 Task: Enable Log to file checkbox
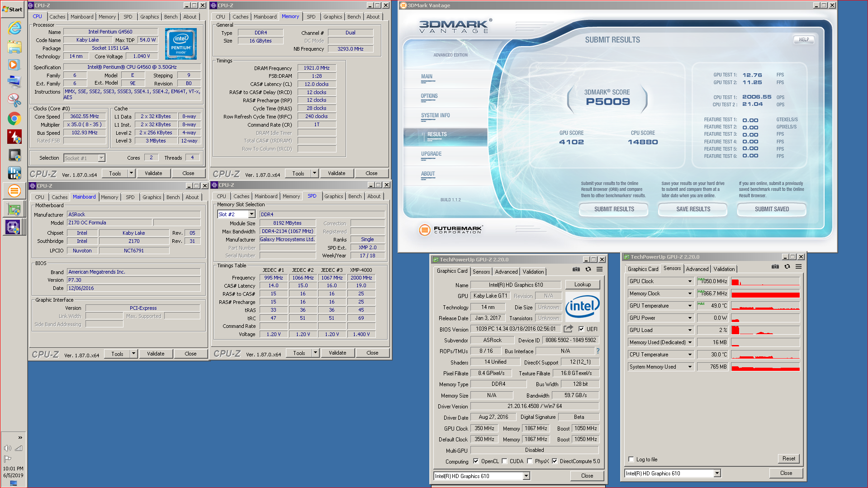tap(631, 460)
